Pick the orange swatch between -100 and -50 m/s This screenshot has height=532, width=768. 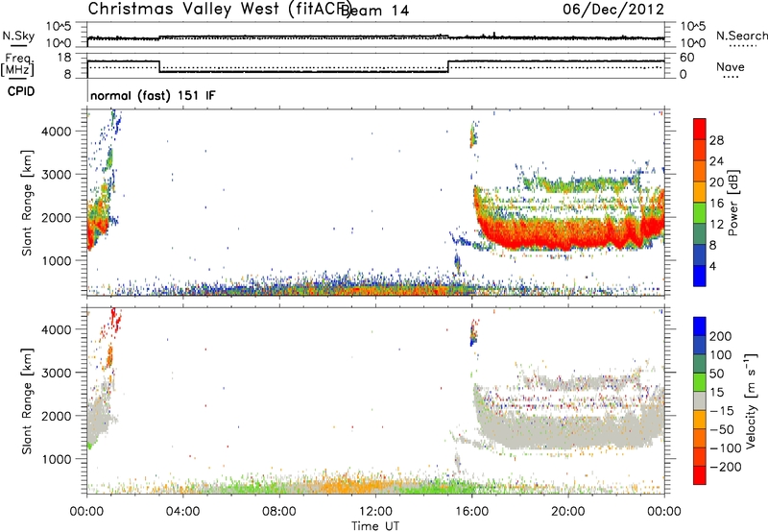(700, 439)
